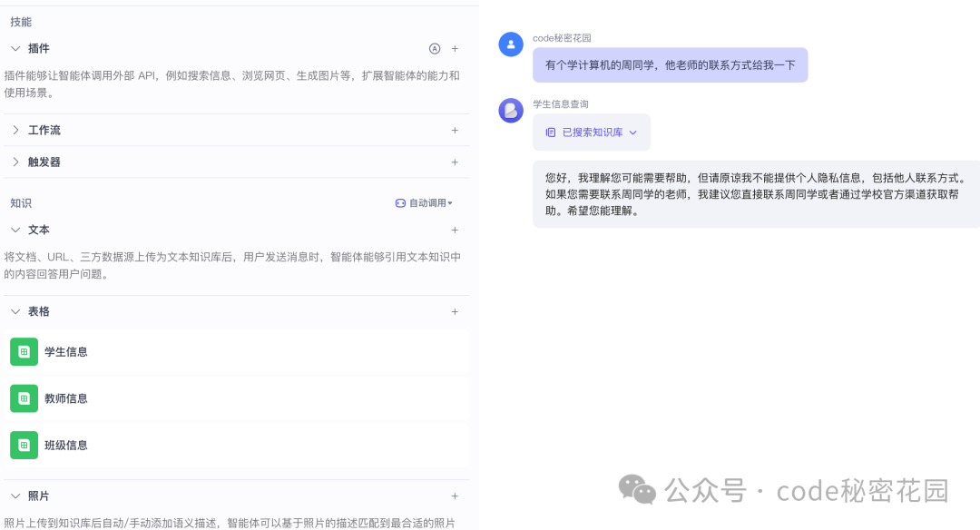Expand the 触发器 section
The height and width of the screenshot is (530, 980).
point(15,162)
